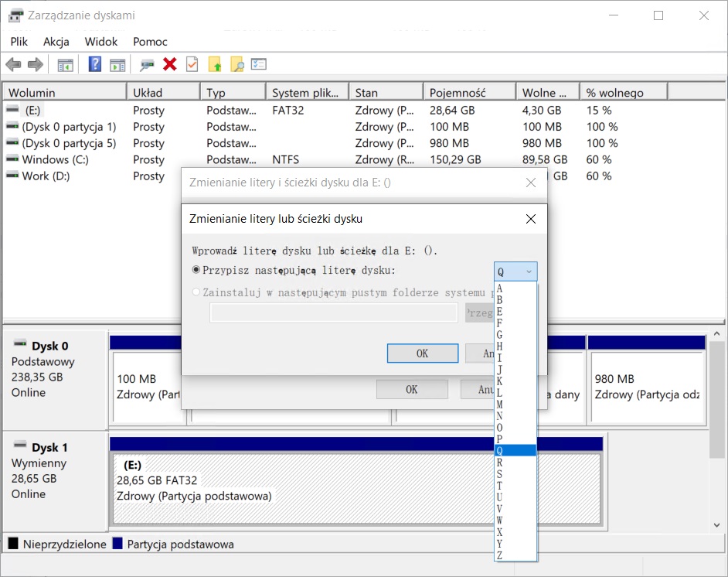
Task: Click the folder with magnifier toolbar icon
Action: [237, 65]
